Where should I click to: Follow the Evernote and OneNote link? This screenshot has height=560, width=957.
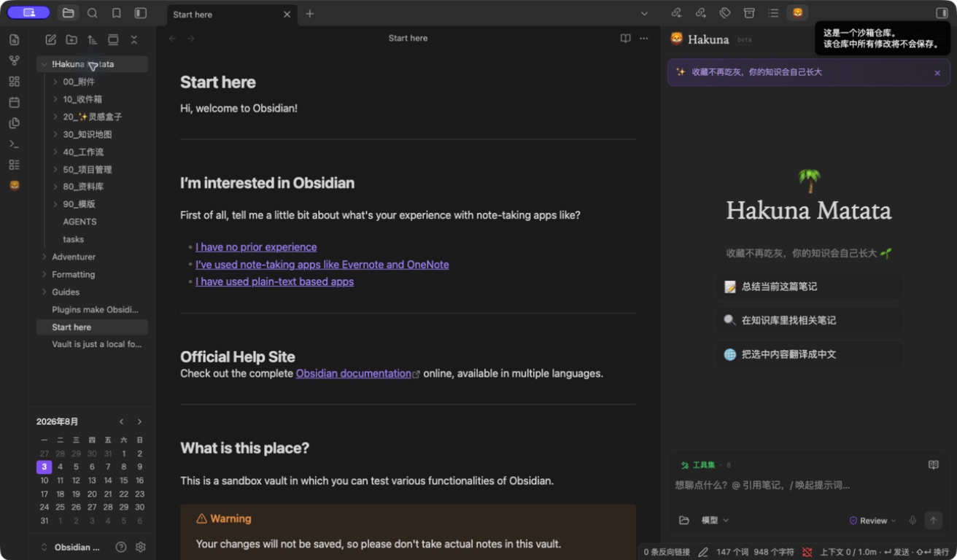pos(322,265)
